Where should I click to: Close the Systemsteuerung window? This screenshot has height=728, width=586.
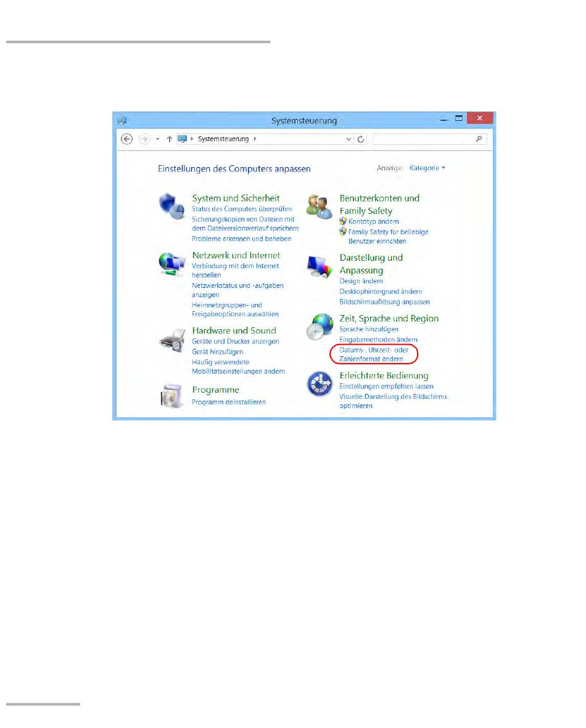point(479,118)
